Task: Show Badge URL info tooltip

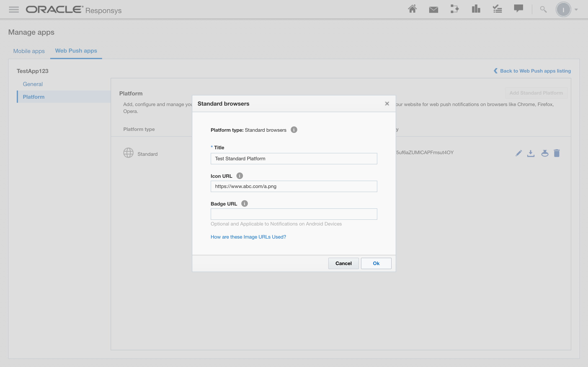Action: pyautogui.click(x=244, y=204)
